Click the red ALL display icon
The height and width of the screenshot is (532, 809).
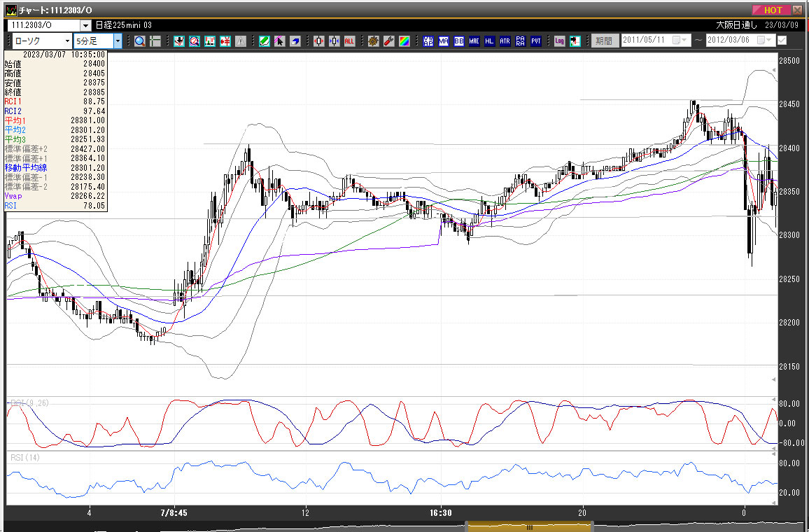click(x=350, y=41)
